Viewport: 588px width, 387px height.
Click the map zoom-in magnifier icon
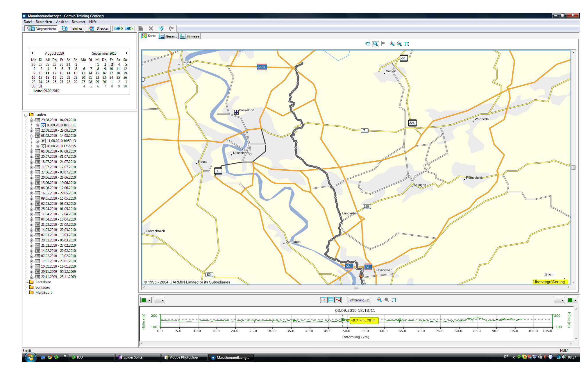click(x=392, y=44)
